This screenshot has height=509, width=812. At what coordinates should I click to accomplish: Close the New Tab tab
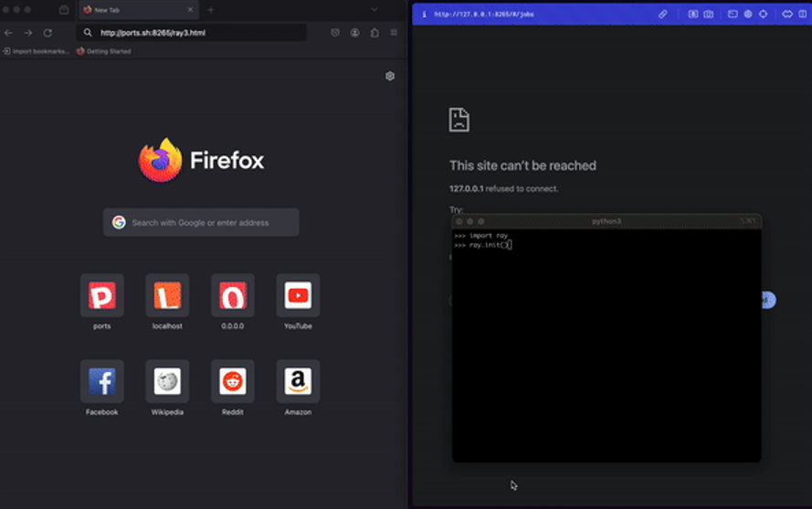click(x=190, y=10)
